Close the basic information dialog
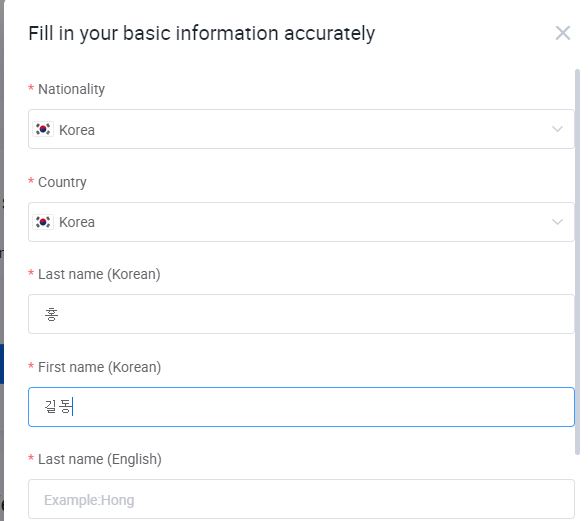The image size is (588, 521). pos(562,33)
